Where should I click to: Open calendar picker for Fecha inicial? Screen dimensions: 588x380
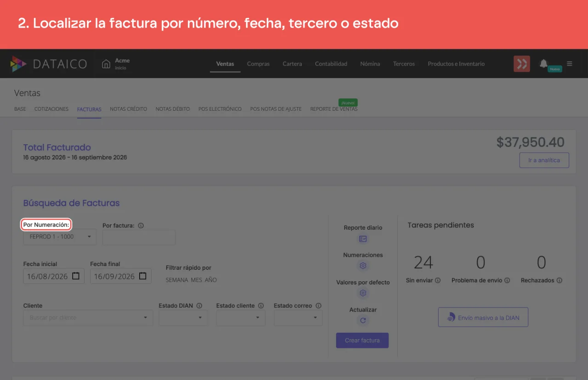[76, 276]
